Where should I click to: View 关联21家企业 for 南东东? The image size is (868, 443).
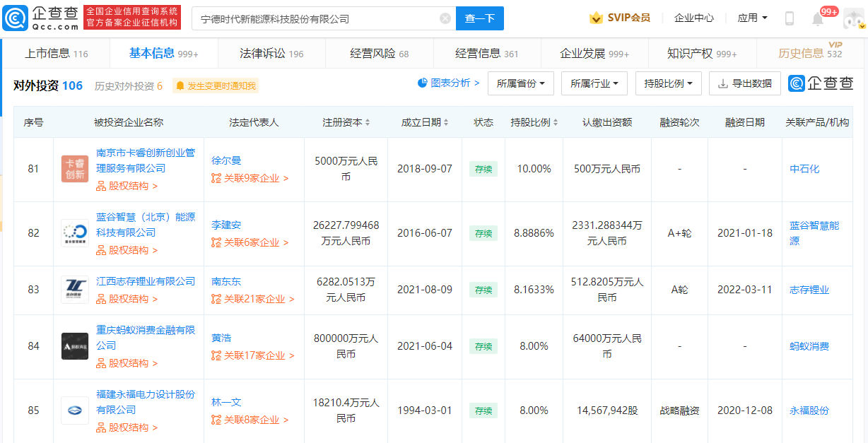point(253,300)
